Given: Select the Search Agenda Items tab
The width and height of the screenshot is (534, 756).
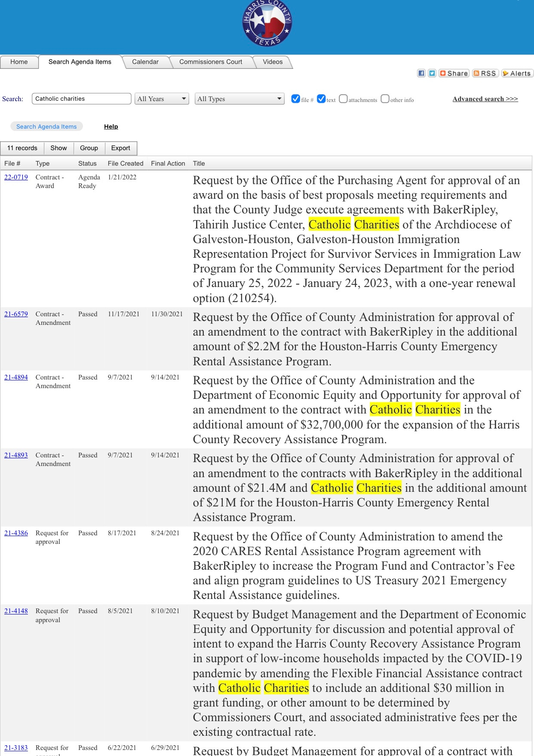Looking at the screenshot, I should (x=80, y=62).
